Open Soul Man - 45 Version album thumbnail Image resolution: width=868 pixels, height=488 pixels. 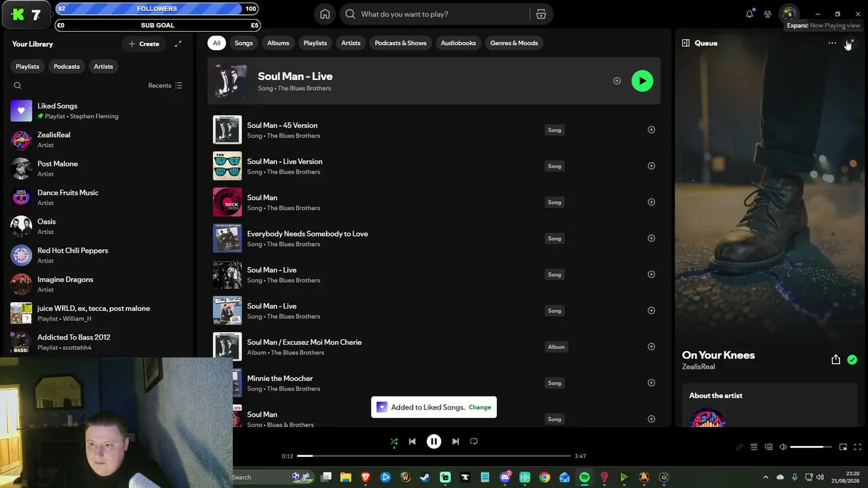[x=227, y=129]
